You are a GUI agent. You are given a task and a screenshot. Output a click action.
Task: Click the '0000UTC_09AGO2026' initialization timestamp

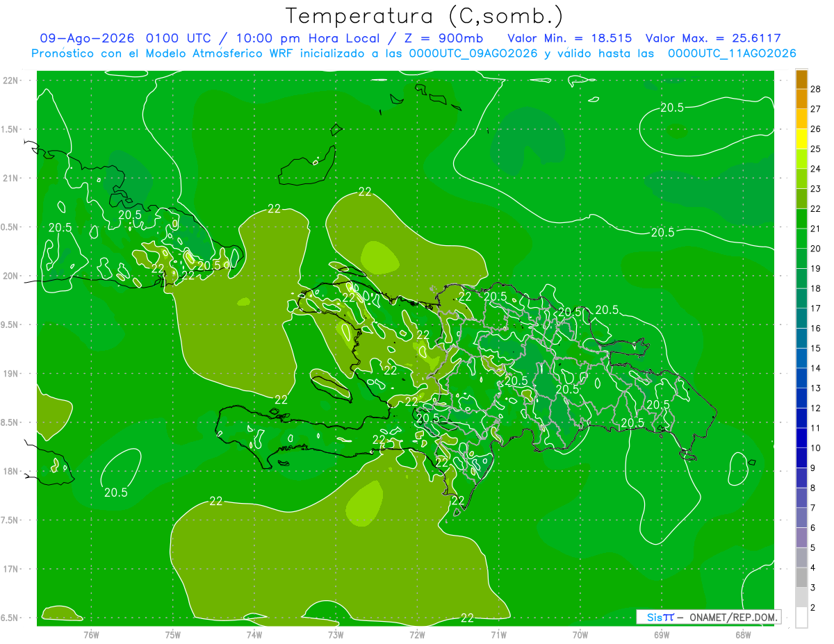point(473,53)
